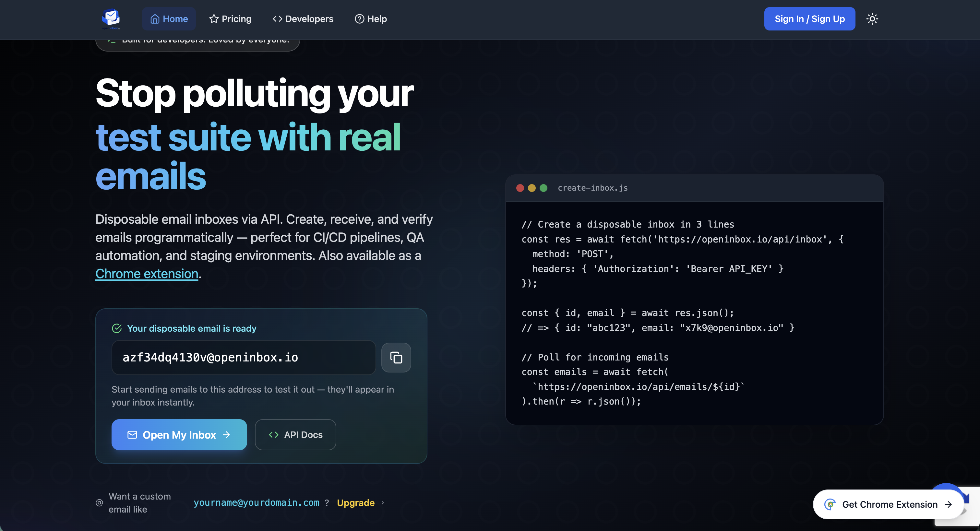
Task: Click the azf34dq4130v@openinbox.io email field
Action: click(x=244, y=357)
